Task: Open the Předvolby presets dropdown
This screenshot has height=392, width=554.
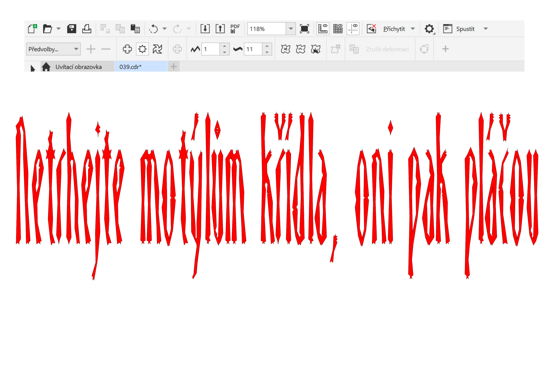Action: tap(53, 49)
